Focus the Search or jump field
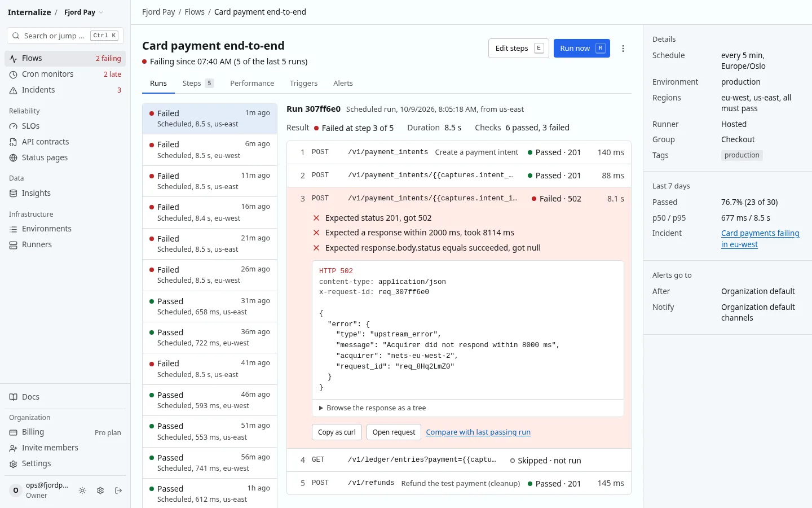Image resolution: width=812 pixels, height=508 pixels. (65, 36)
